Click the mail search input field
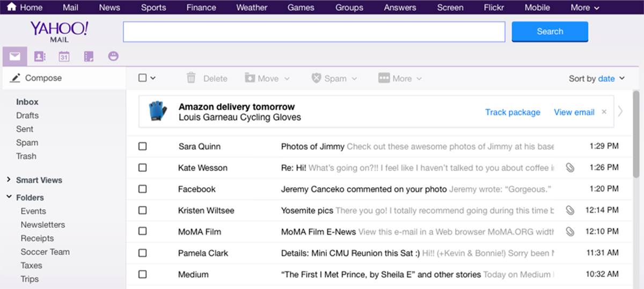Screen dimensions: 644x289 pos(314,32)
